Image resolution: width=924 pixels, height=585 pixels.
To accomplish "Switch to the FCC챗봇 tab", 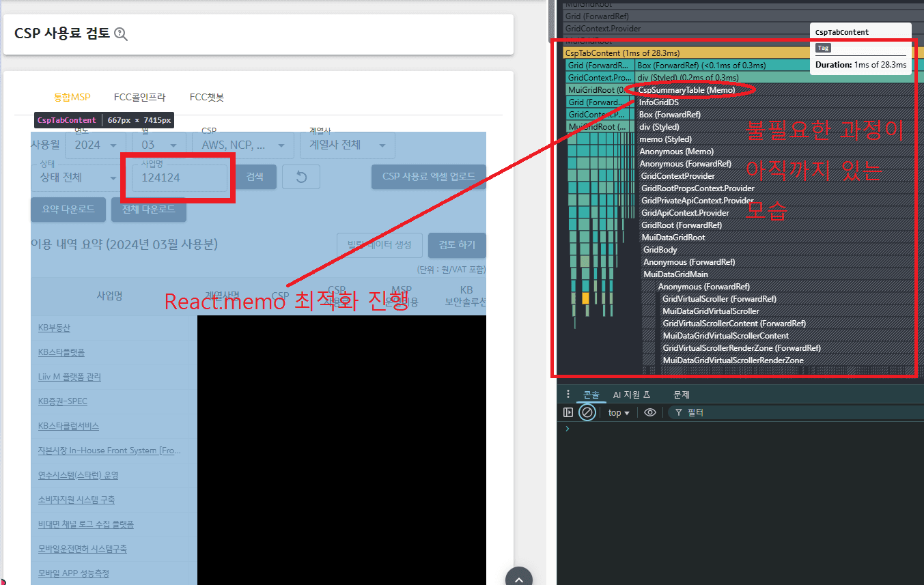I will coord(207,98).
